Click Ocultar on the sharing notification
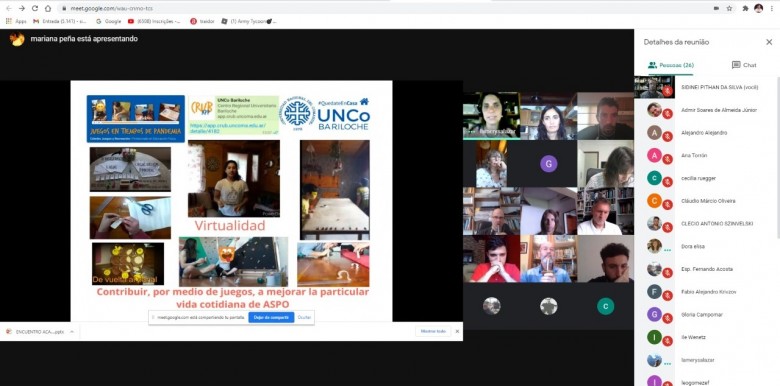This screenshot has height=386, width=780. coord(304,317)
